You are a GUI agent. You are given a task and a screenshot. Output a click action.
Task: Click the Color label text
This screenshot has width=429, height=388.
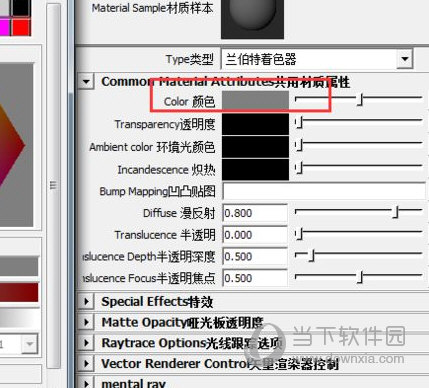click(x=189, y=102)
